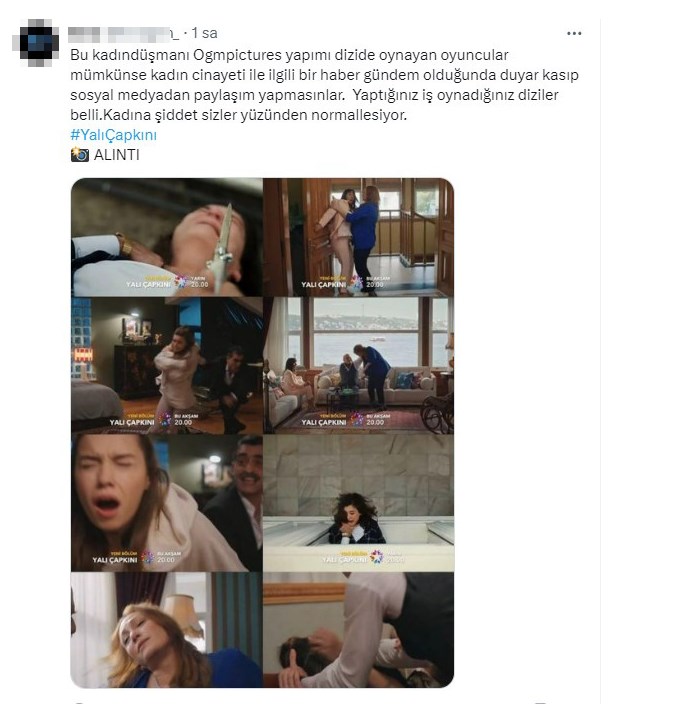Screen dimensions: 678x707
Task: Click the ALINTI text label
Action: click(x=117, y=155)
